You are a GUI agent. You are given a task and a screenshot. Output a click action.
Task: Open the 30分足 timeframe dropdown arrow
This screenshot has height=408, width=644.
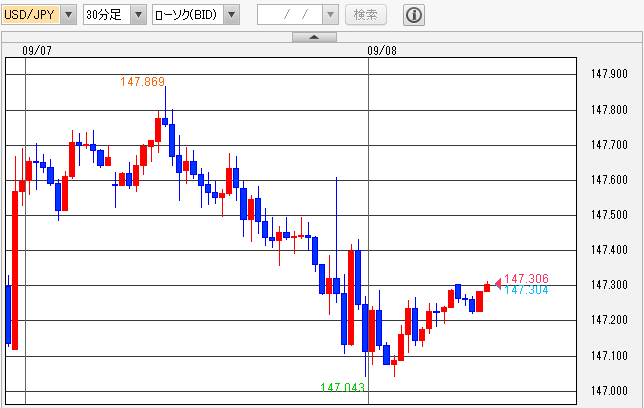138,15
